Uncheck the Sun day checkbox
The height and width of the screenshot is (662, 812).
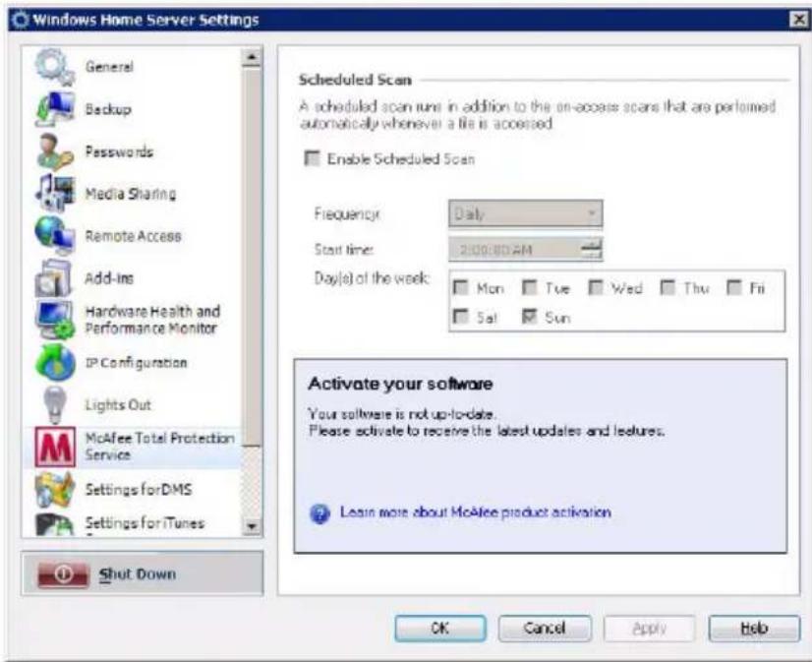tap(529, 317)
